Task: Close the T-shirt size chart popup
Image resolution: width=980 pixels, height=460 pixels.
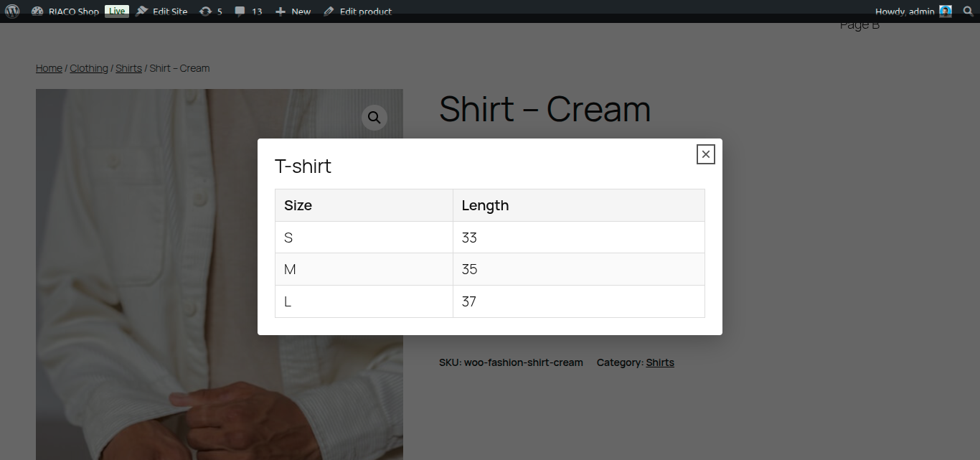Action: point(706,154)
